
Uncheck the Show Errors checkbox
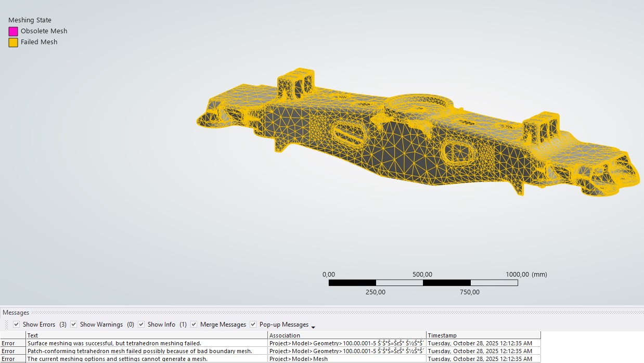17,325
